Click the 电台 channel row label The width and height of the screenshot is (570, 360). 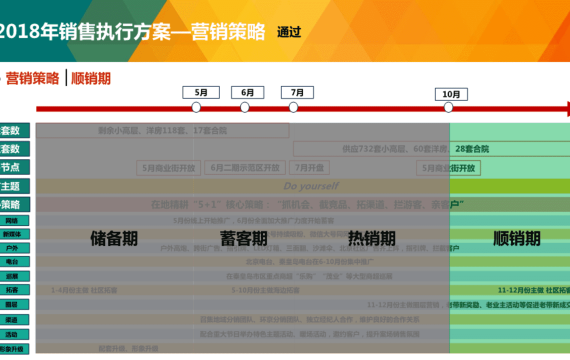pyautogui.click(x=15, y=262)
